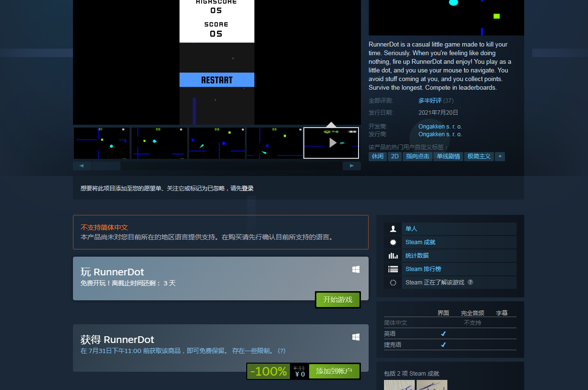Viewport: 588px width, 390px height.
Task: Click the review count (37)
Action: point(448,101)
